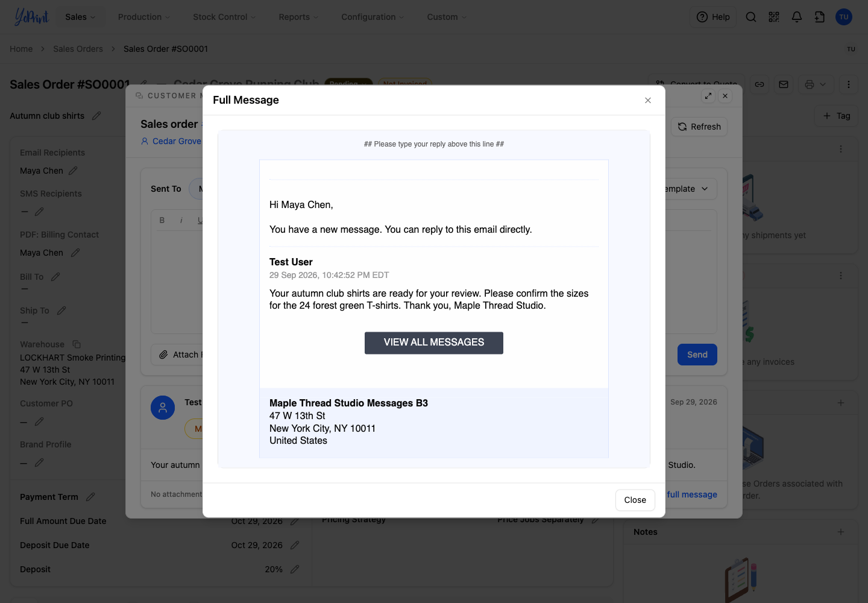This screenshot has width=868, height=603.
Task: Edit Email Recipients Maya Chen pencil icon
Action: tap(73, 171)
